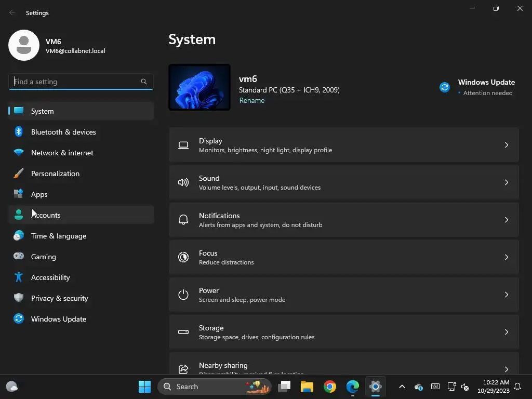The image size is (532, 399).
Task: Click the Accessibility figure icon
Action: tap(19, 277)
